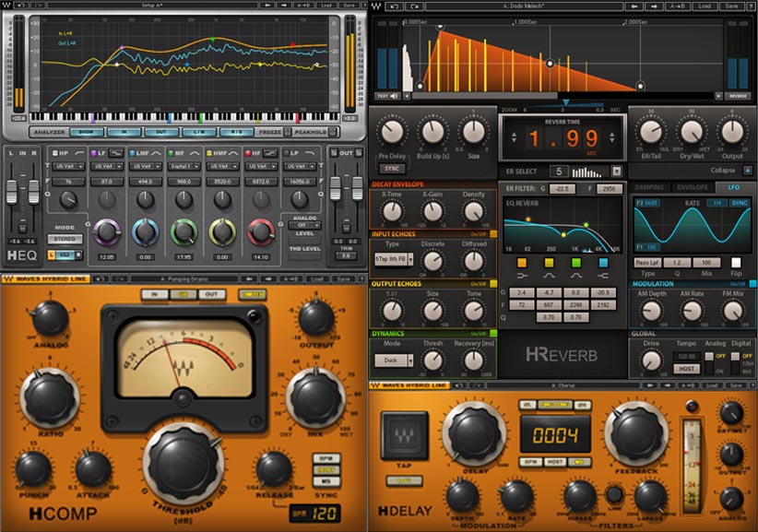
Task: Click the right OUT fader in H-EQ
Action: pos(357,188)
